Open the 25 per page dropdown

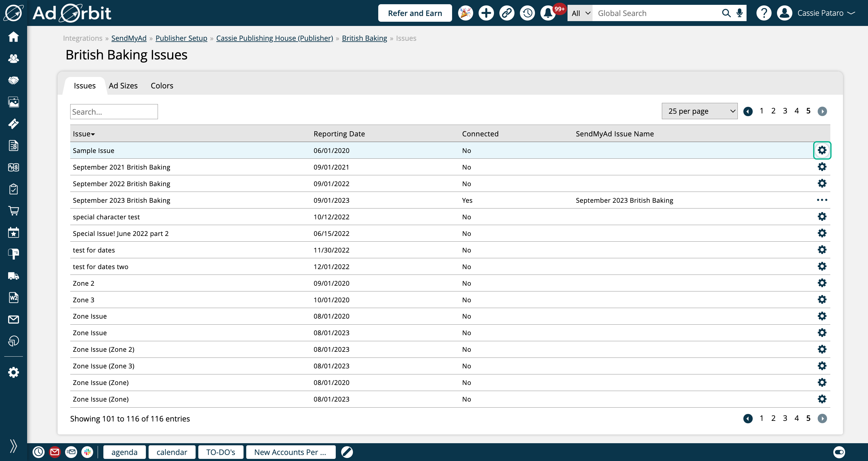[699, 111]
